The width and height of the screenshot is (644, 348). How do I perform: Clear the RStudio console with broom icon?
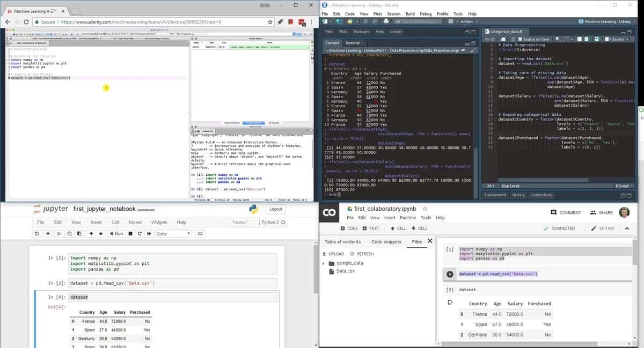click(473, 50)
